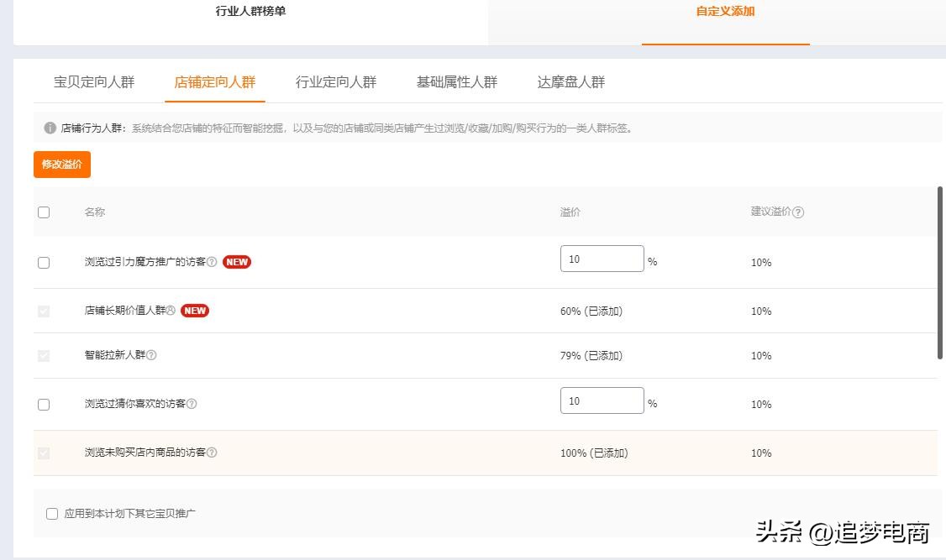Click help icon beside 店铺长期价值人群
This screenshot has width=946, height=560.
171,311
